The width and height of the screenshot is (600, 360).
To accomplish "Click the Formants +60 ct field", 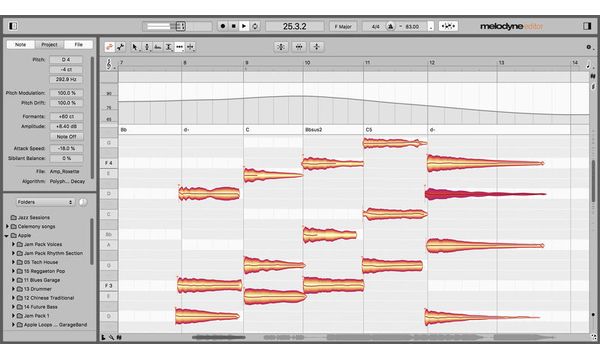I will pos(66,116).
